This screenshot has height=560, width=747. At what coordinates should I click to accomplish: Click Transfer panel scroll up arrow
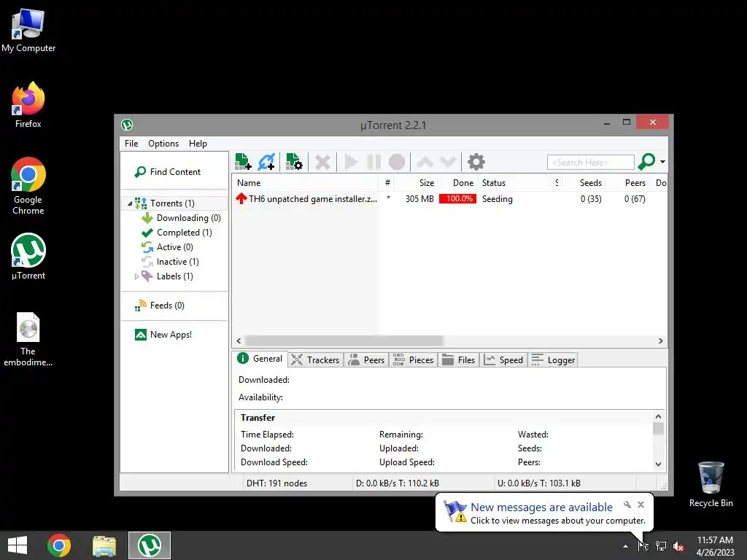[x=659, y=416]
